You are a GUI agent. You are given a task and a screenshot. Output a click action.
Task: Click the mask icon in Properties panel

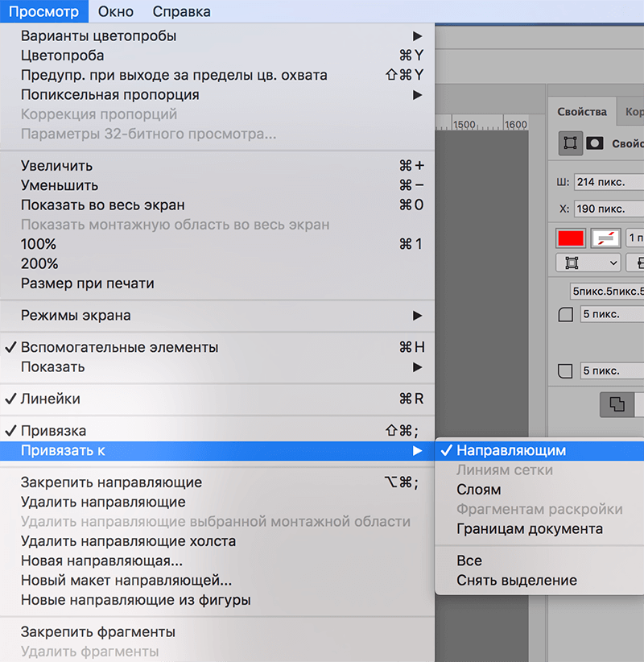[595, 143]
